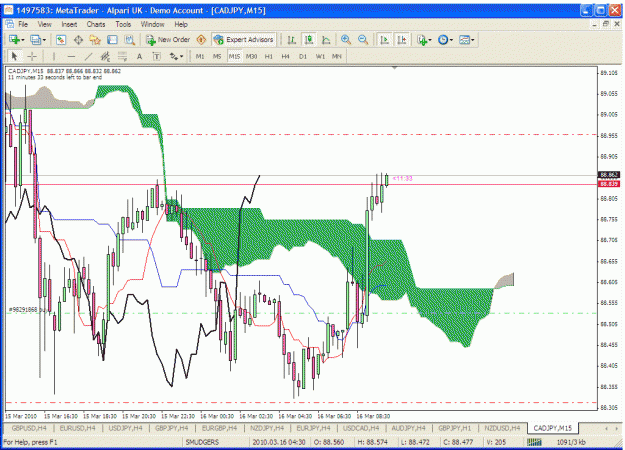Draw a horizontal line tool
625x450 pixels.
point(71,57)
